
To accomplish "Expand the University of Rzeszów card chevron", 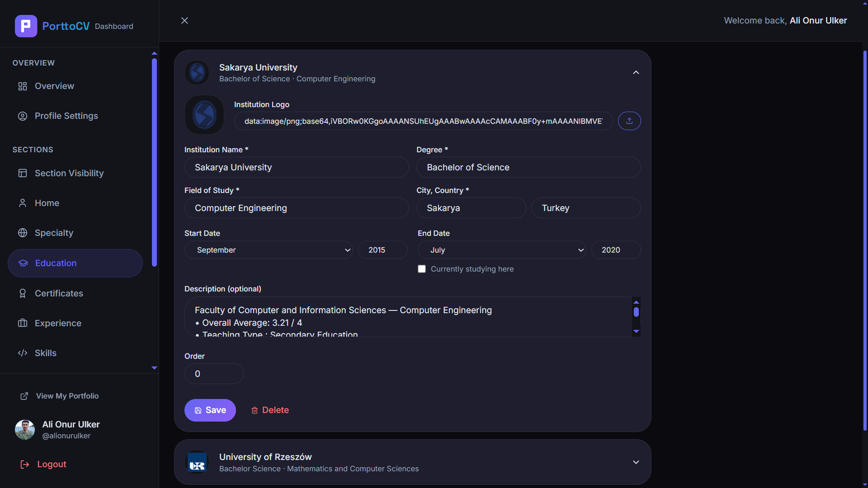I will coord(636,462).
